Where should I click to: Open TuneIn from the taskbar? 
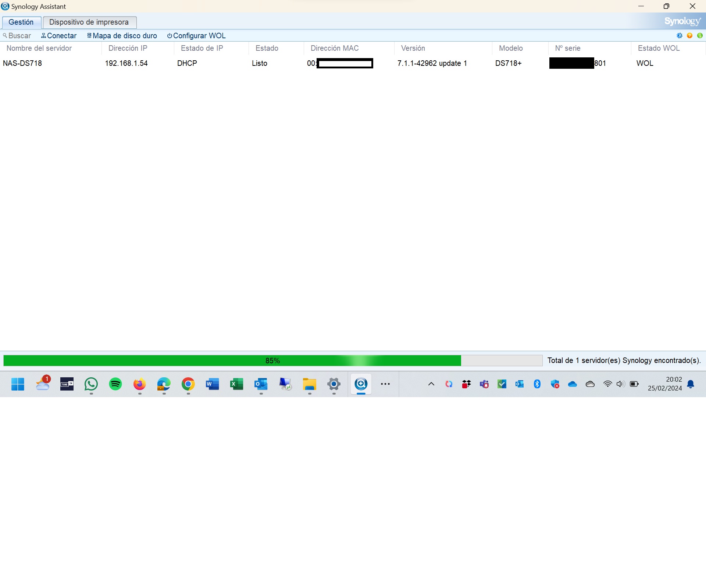point(67,384)
